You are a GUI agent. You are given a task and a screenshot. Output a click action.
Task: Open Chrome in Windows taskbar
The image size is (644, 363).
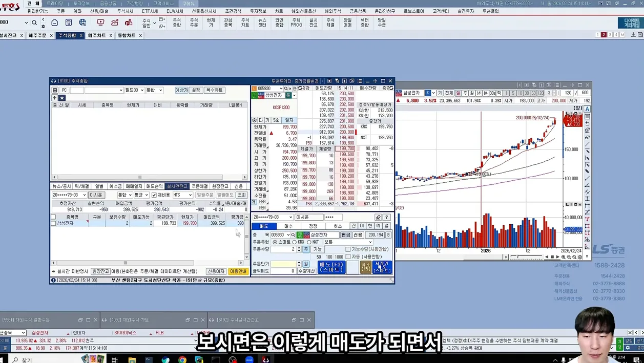(182, 360)
